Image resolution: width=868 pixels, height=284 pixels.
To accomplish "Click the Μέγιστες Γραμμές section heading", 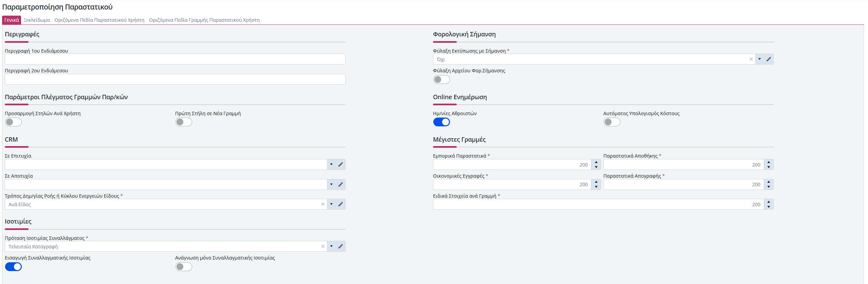I will pos(459,140).
